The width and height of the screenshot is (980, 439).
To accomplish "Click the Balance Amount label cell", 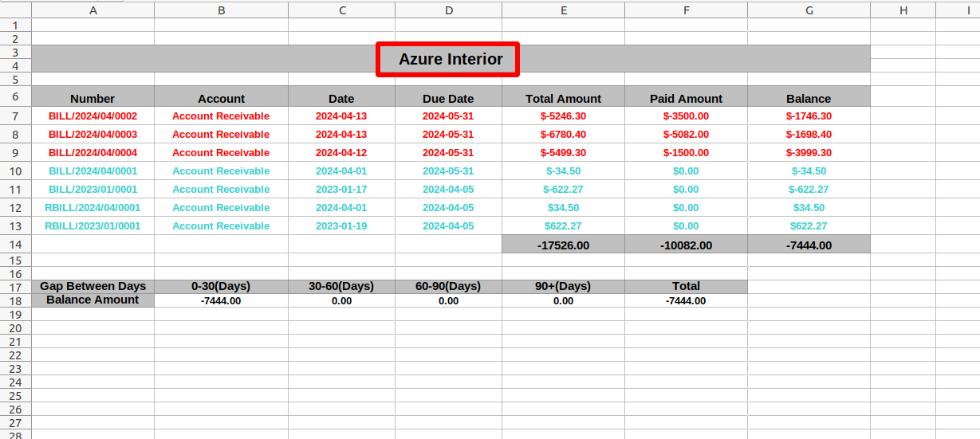I will point(92,300).
